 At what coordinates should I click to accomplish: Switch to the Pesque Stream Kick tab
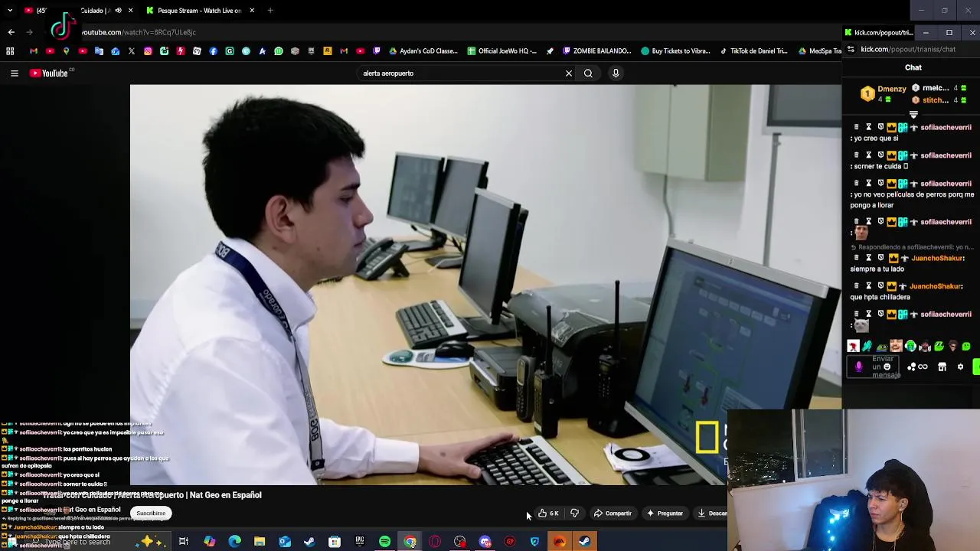(199, 11)
